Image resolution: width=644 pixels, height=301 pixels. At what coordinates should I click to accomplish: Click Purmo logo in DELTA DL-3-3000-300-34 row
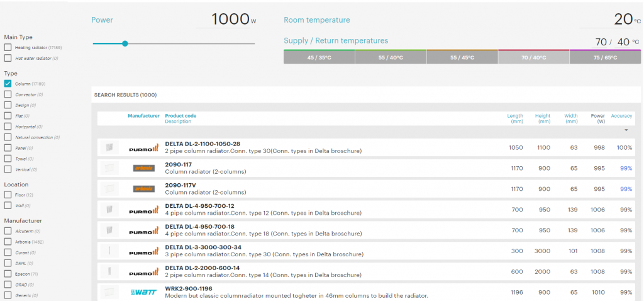pyautogui.click(x=144, y=252)
